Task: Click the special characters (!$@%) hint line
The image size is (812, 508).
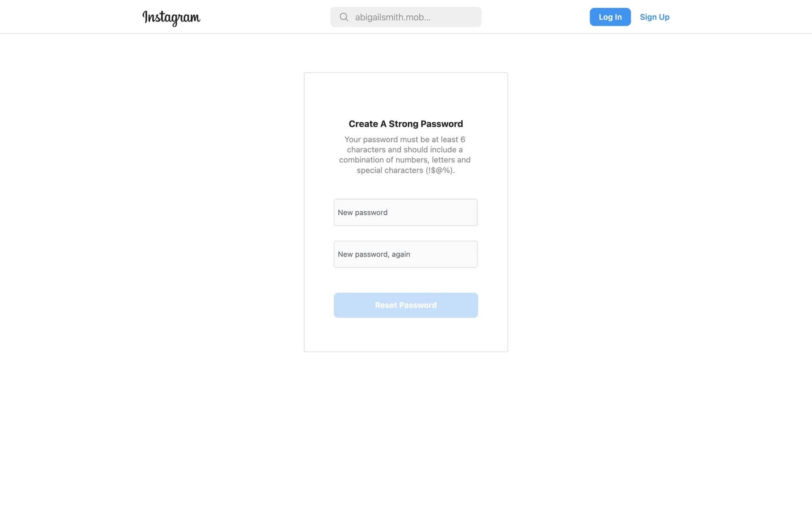Action: (x=406, y=170)
